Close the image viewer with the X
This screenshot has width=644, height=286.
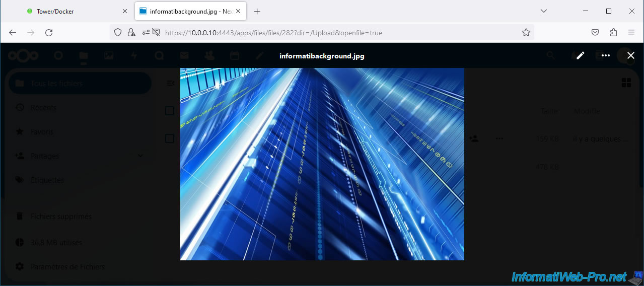coord(630,55)
